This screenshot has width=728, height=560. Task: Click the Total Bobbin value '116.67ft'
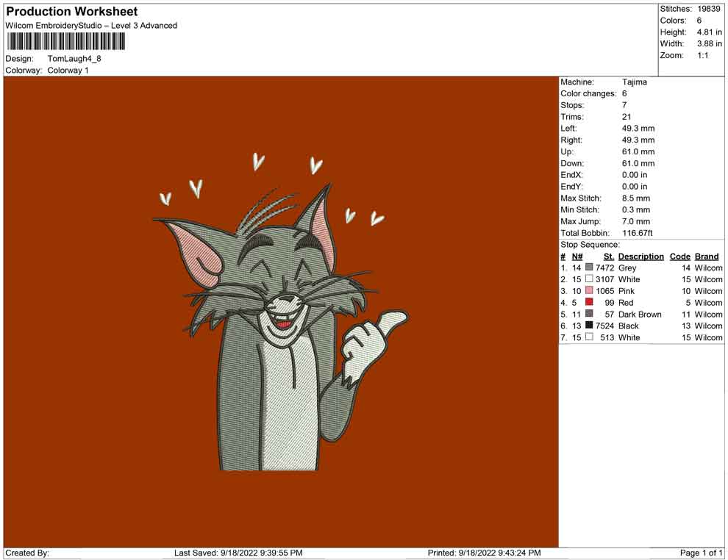click(x=638, y=232)
